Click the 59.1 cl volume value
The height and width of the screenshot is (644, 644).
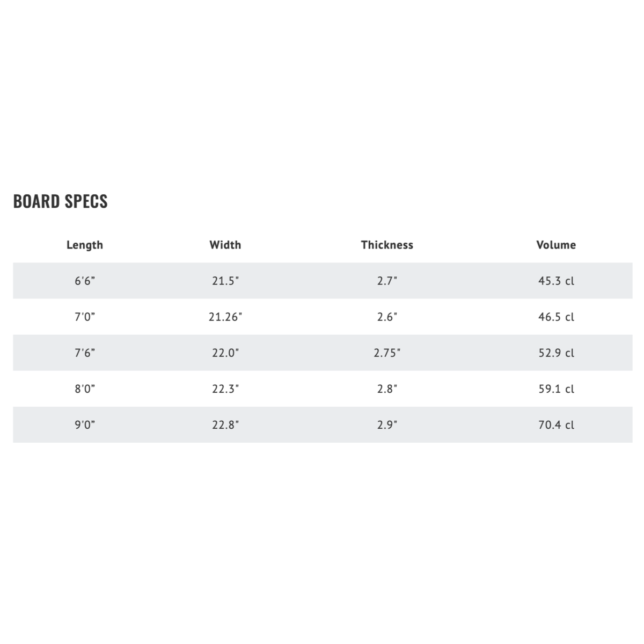click(x=556, y=389)
